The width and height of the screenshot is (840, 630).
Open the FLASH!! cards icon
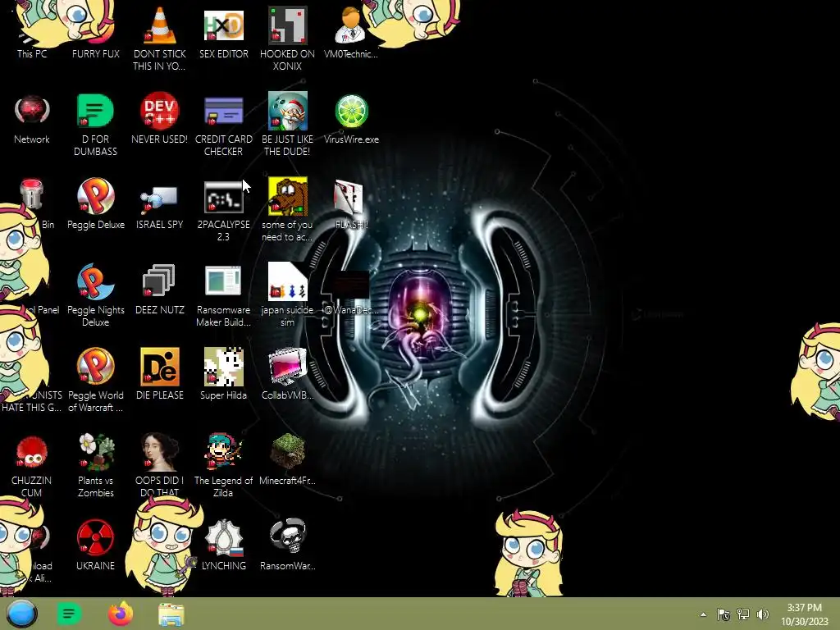click(349, 203)
